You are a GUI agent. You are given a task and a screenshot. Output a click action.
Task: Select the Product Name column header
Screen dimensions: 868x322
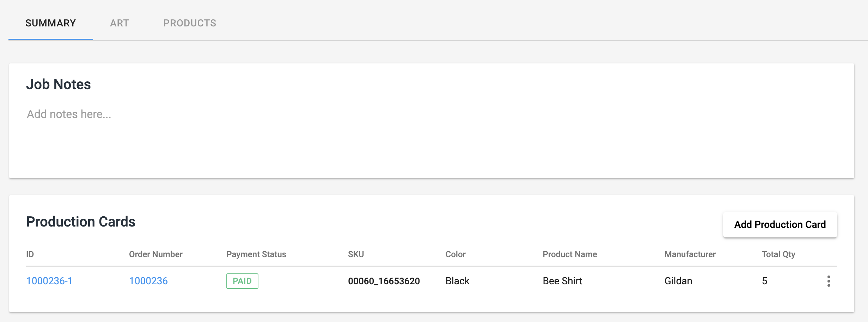pos(570,254)
